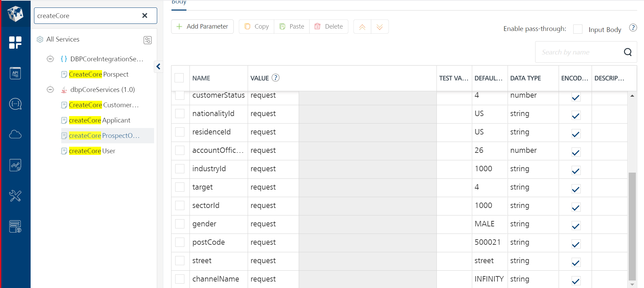This screenshot has width=644, height=288.
Task: Click the Add Parameter button
Action: pos(202,27)
